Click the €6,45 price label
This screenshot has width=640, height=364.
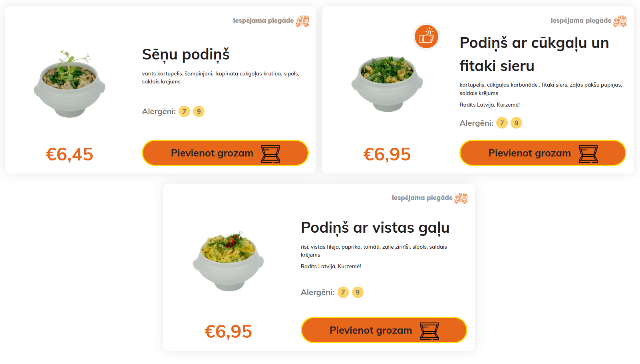click(70, 154)
